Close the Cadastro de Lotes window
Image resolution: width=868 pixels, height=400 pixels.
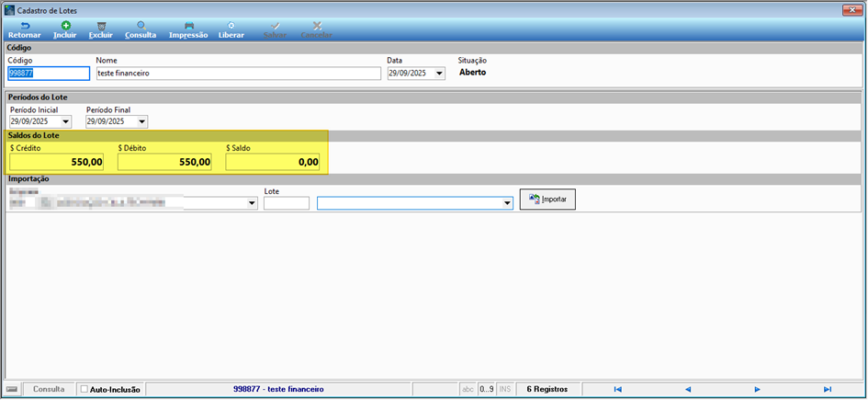851,10
